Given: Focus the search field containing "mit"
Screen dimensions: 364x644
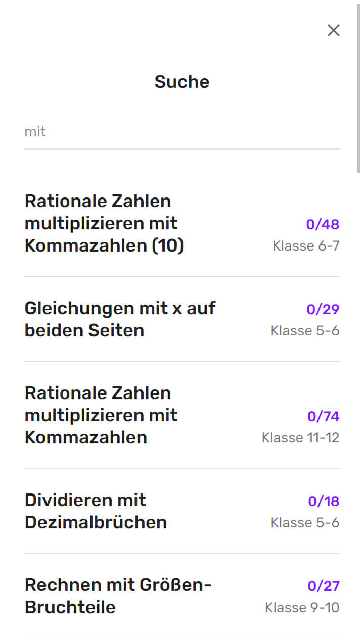Looking at the screenshot, I should coord(181,132).
